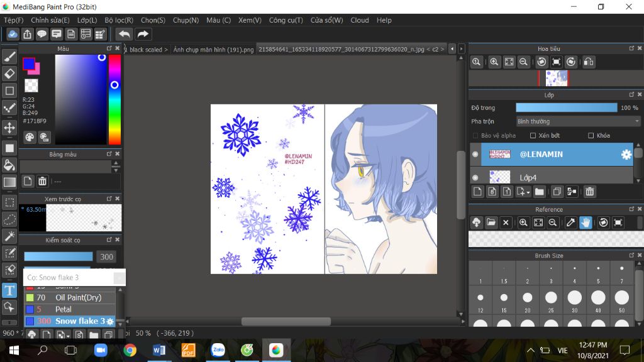
Task: Click the horizontal canvas scrollbar
Action: coord(286,321)
